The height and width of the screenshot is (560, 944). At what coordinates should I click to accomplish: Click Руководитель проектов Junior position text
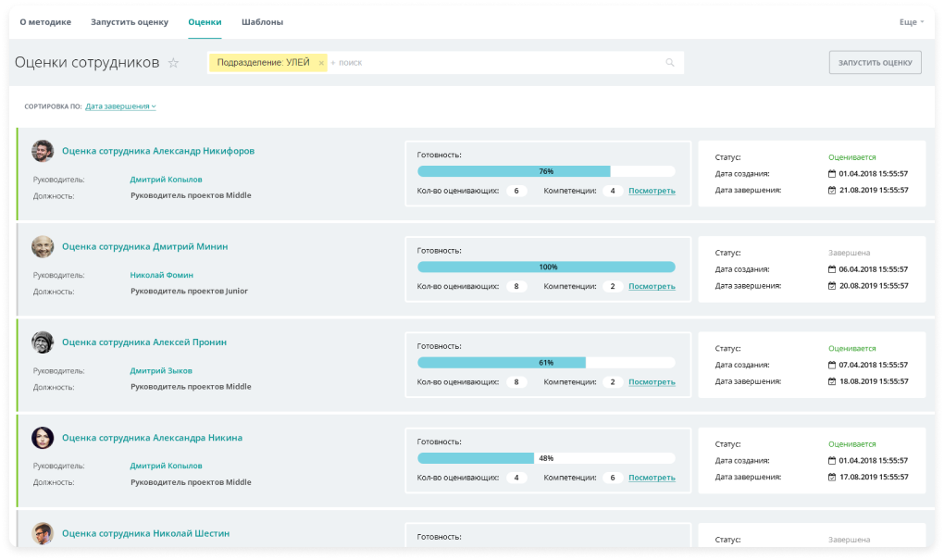pos(189,292)
